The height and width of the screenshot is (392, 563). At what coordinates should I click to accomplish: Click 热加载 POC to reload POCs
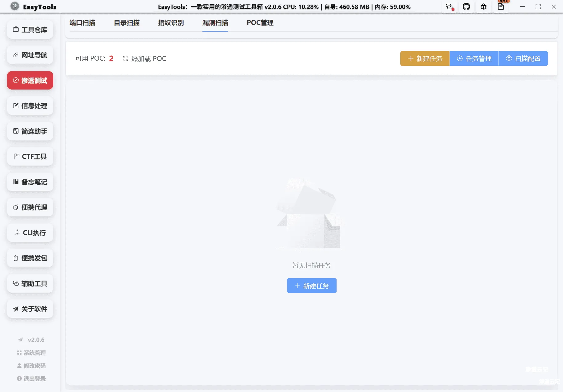(144, 58)
